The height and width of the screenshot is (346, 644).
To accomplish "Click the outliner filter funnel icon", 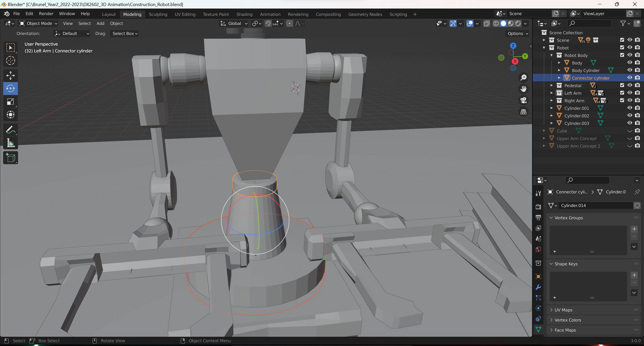I will click(x=623, y=23).
